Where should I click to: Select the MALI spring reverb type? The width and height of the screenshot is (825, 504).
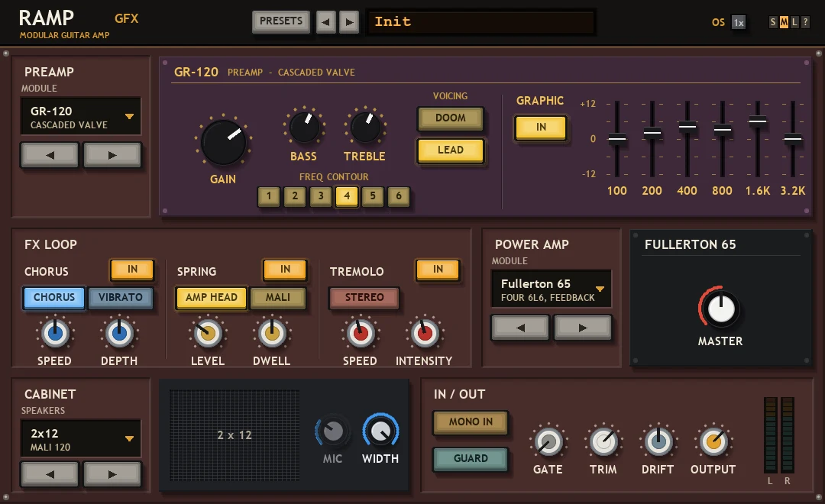click(x=278, y=298)
